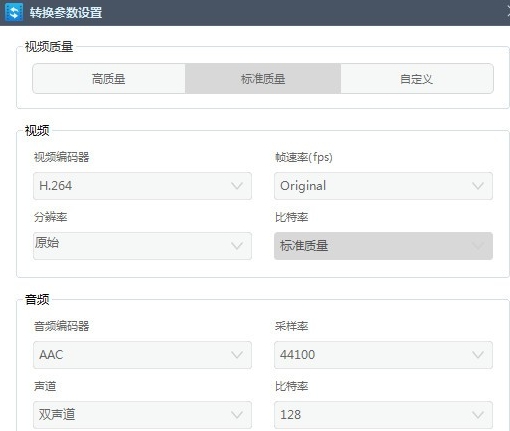Click the chevron arrow in H.264 field
The image size is (510, 431).
pyautogui.click(x=237, y=186)
